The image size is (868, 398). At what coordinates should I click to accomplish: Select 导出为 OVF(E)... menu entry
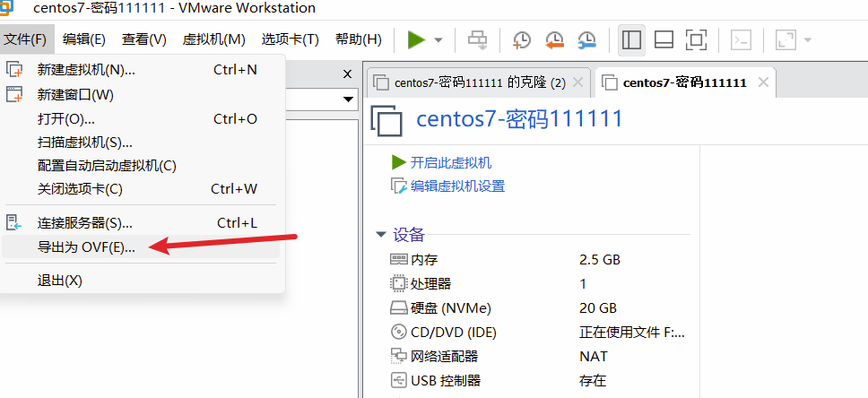[141, 247]
